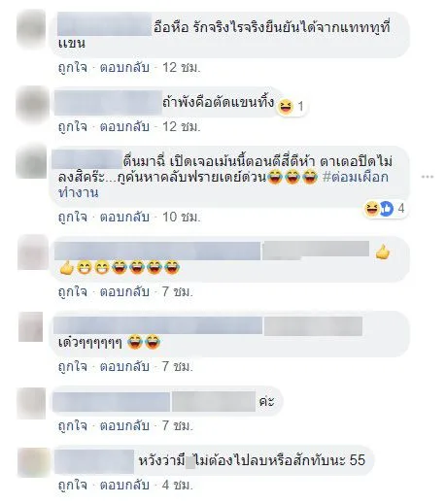The height and width of the screenshot is (504, 446).
Task: Reply to the first comment via ตอบกลับ
Action: tap(124, 68)
